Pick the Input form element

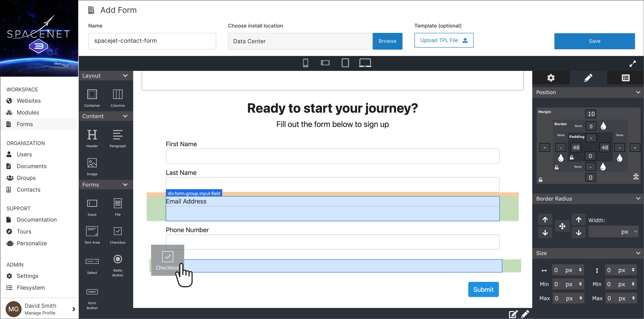click(x=92, y=207)
